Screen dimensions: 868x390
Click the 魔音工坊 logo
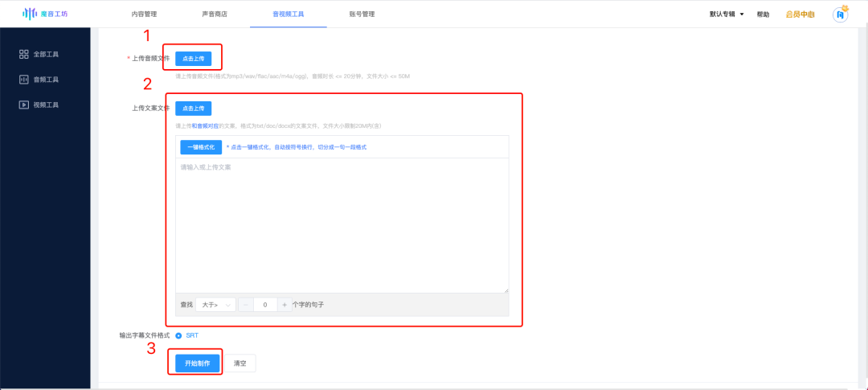click(45, 14)
